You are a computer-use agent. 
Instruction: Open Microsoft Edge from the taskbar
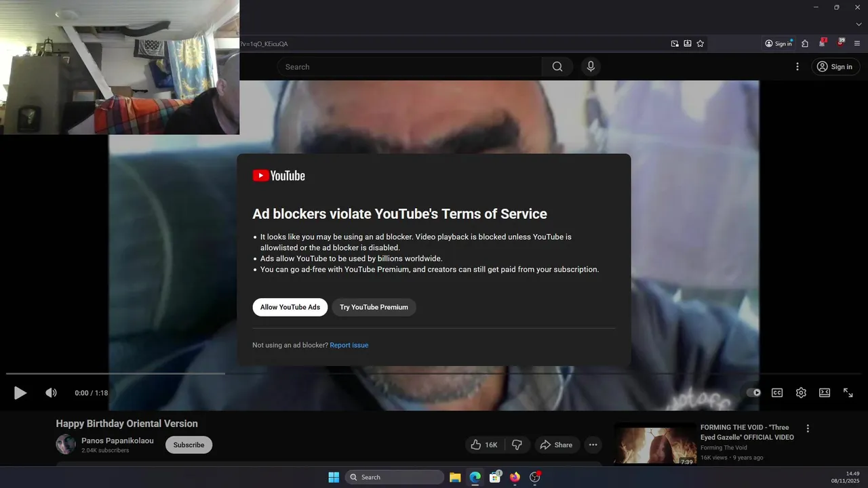coord(475,477)
